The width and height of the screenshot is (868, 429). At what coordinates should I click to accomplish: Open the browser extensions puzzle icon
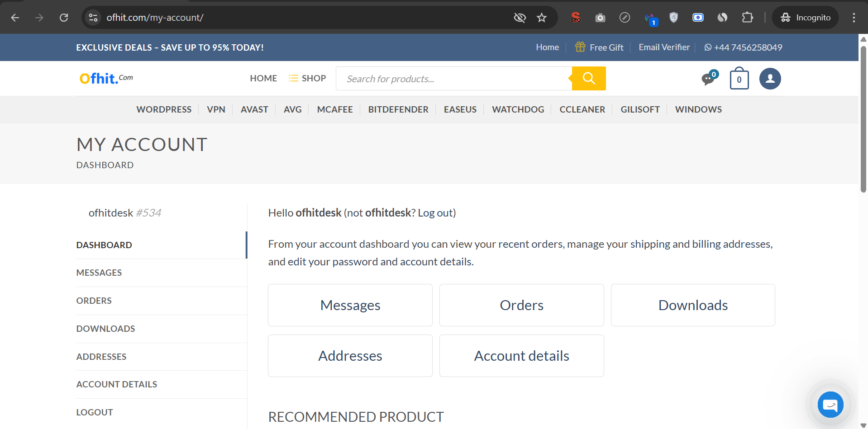coord(747,18)
